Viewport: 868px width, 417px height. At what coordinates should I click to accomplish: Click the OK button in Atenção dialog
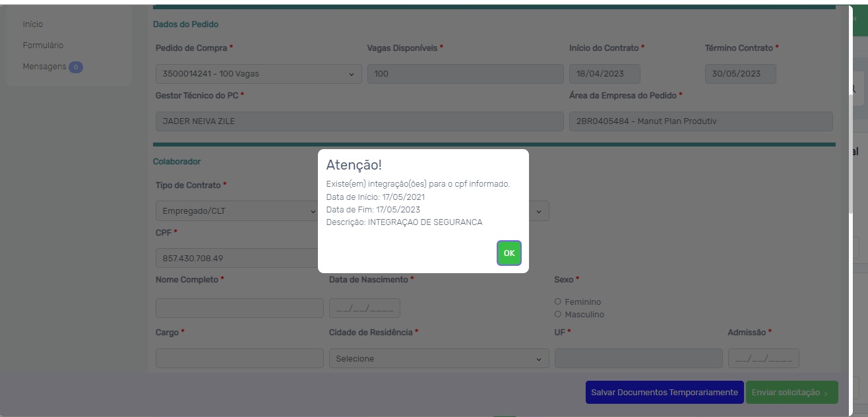coord(509,253)
